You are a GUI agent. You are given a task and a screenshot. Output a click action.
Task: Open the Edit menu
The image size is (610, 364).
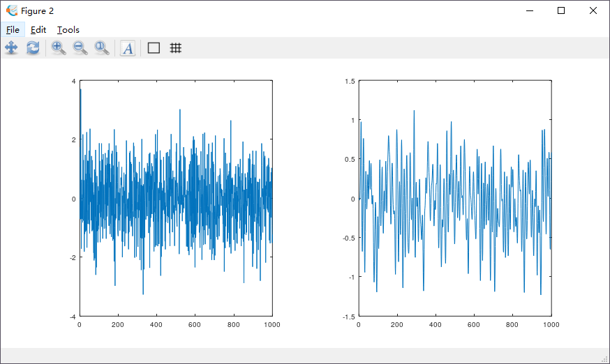click(x=38, y=29)
